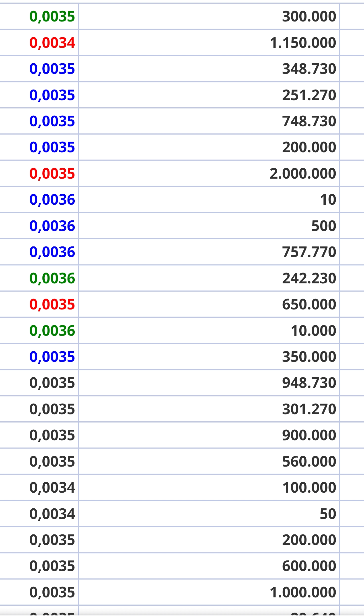Click the 251.270 volume entry

click(309, 95)
